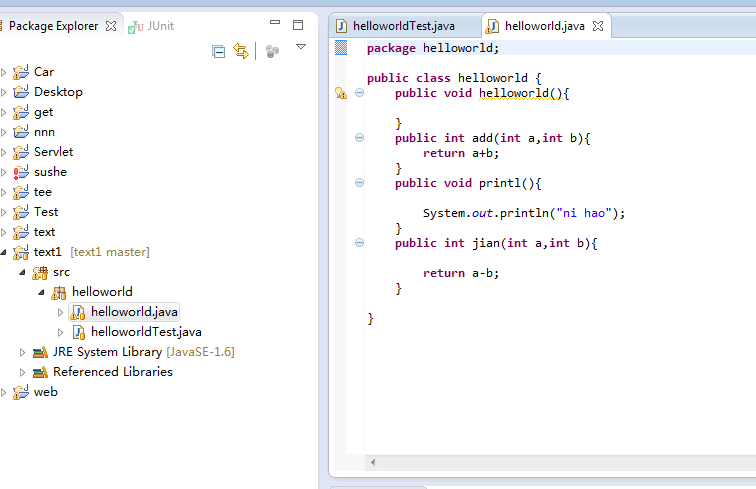
Task: Close the Package Explorer tab
Action: click(111, 26)
